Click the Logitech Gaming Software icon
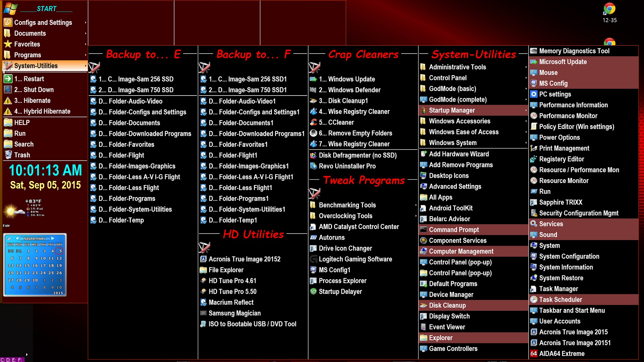 pyautogui.click(x=314, y=259)
